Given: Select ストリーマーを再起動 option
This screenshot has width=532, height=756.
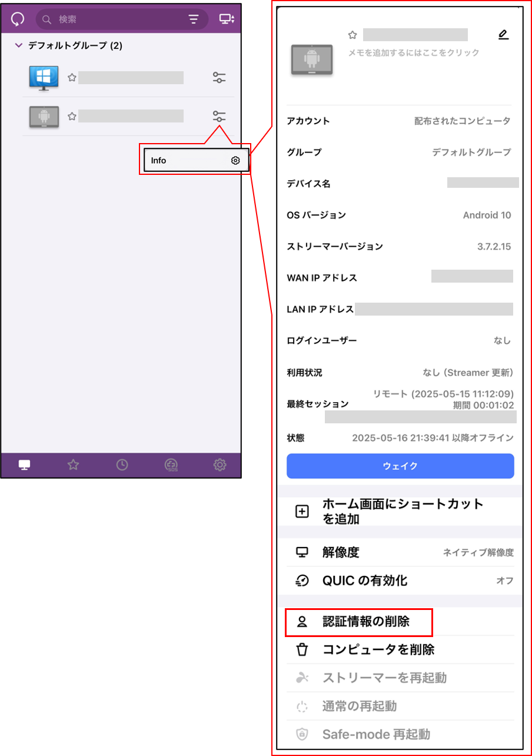Looking at the screenshot, I should pos(400,678).
